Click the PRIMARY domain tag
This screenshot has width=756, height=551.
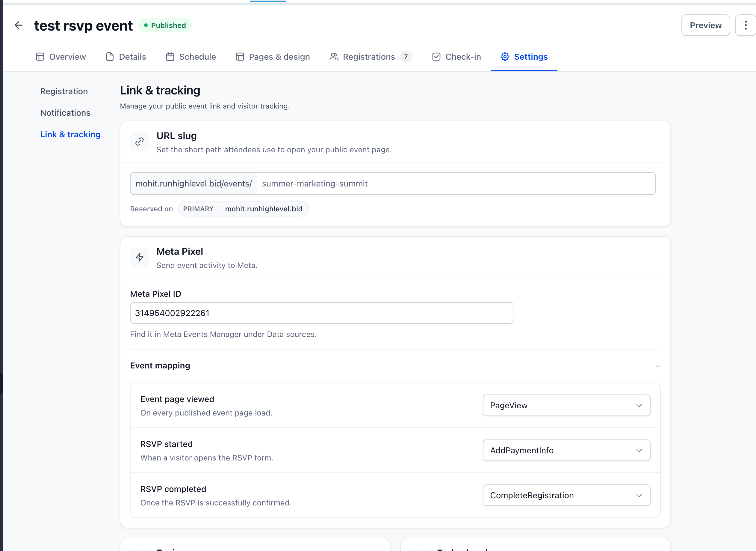tap(198, 209)
